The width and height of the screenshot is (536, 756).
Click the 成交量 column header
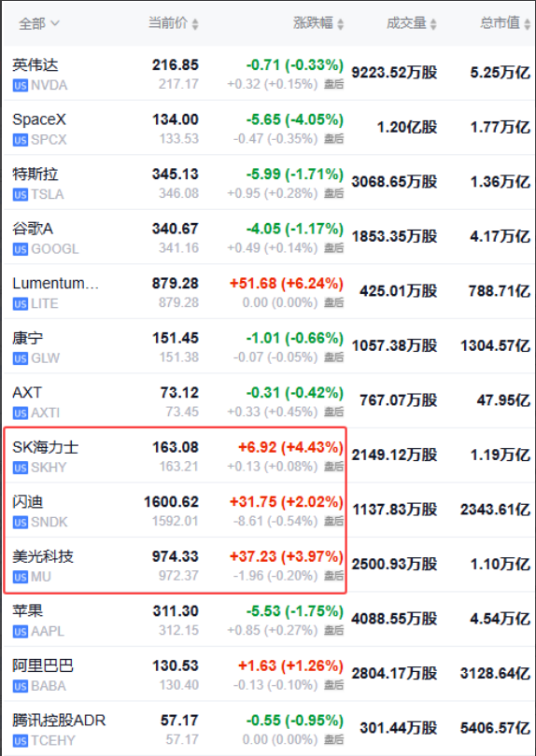(x=406, y=22)
